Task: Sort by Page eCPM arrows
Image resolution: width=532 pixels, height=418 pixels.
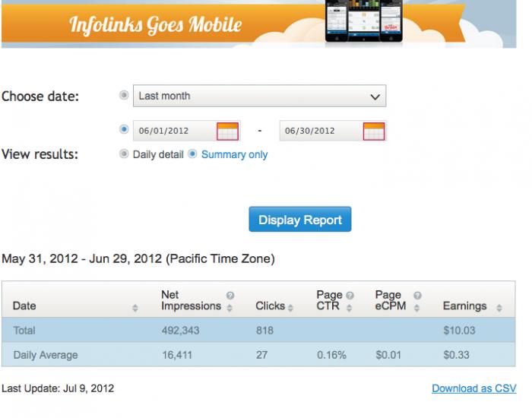Action: [417, 308]
